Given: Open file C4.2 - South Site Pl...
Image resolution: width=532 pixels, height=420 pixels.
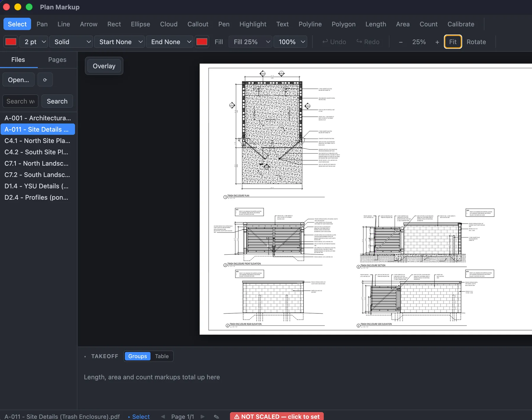Looking at the screenshot, I should [x=38, y=152].
